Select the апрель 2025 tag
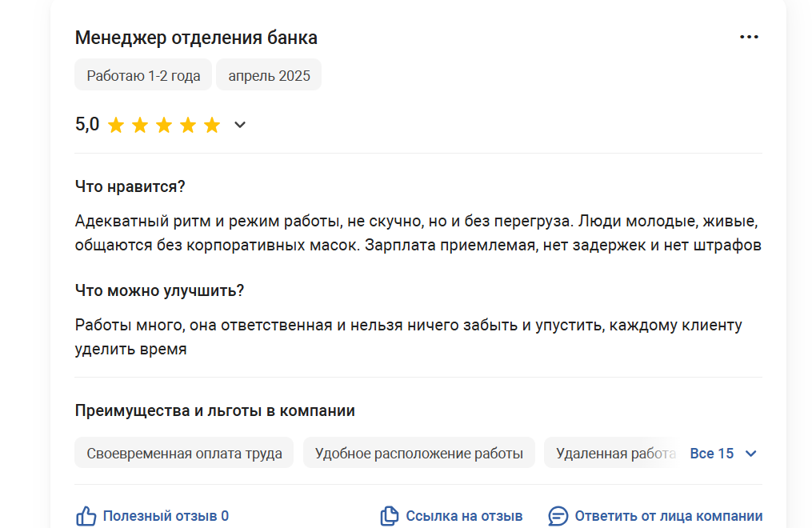Viewport: 812px width, 528px height. pos(269,75)
